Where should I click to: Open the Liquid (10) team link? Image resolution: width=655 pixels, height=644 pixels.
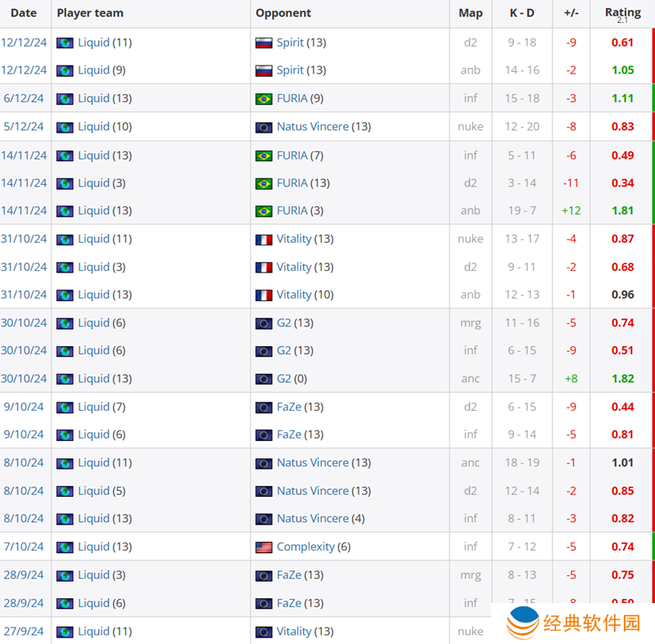[93, 127]
